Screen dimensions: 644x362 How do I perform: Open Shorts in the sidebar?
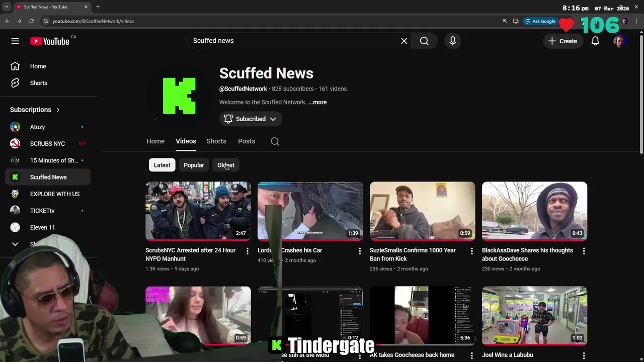pos(48,83)
